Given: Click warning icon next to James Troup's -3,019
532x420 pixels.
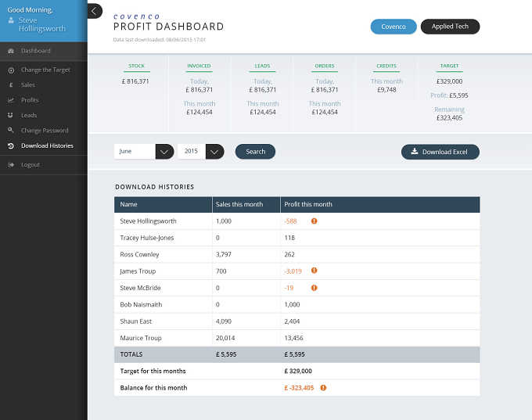Looking at the screenshot, I should (315, 271).
